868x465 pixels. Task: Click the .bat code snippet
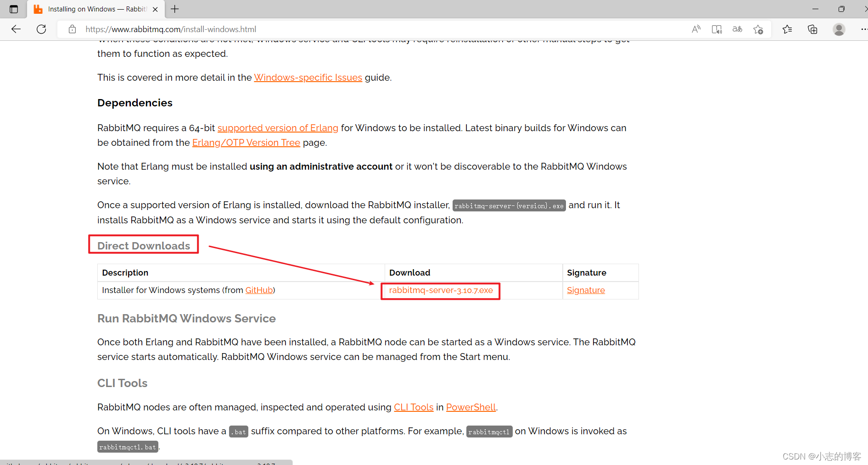239,432
